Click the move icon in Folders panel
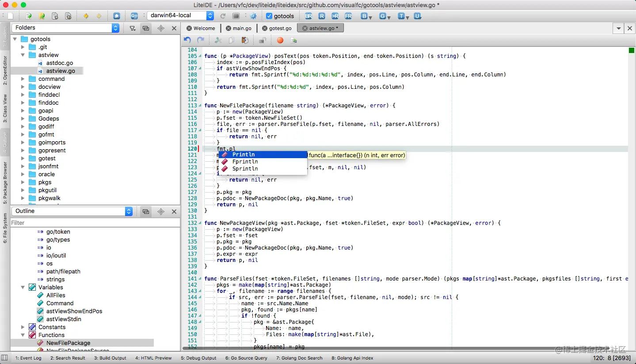Screen dimensions: 636x364 (x=161, y=28)
